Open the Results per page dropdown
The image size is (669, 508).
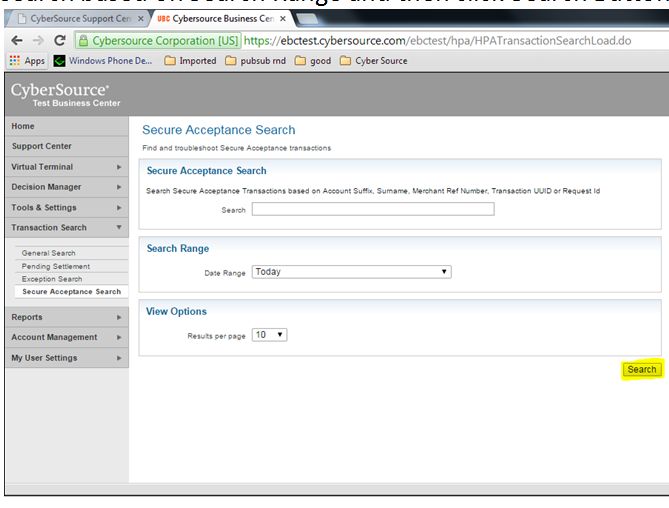269,335
